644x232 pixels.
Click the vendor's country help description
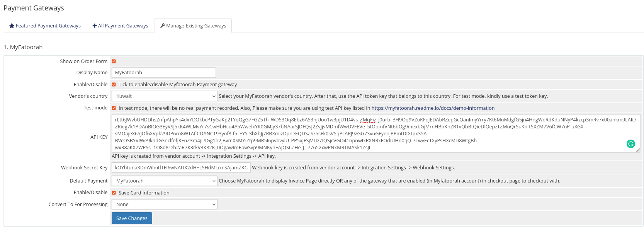pyautogui.click(x=383, y=96)
